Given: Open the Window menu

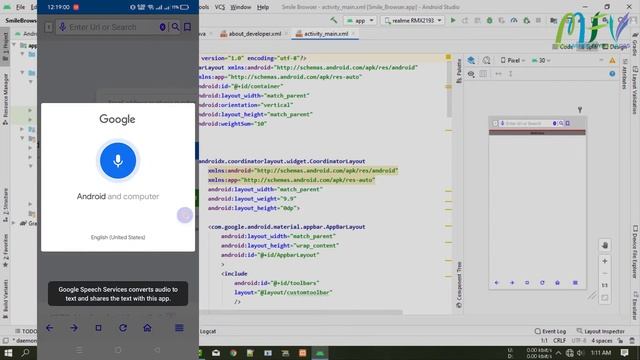Looking at the screenshot, I should point(241,7).
